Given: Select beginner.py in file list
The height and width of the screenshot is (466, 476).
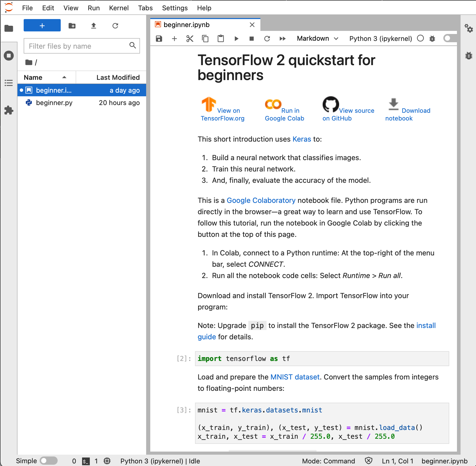Looking at the screenshot, I should coord(82,102).
